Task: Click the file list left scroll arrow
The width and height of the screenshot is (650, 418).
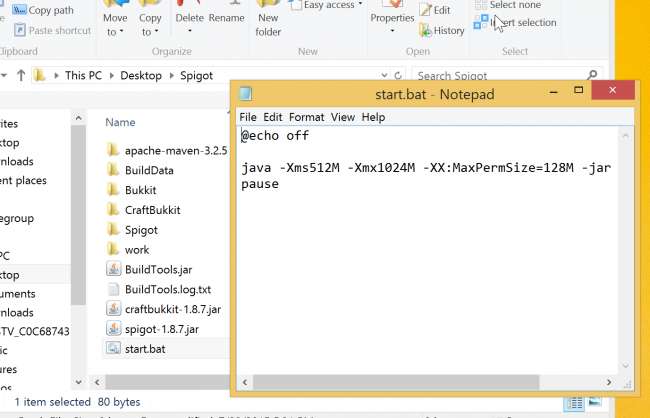Action: tap(97, 382)
